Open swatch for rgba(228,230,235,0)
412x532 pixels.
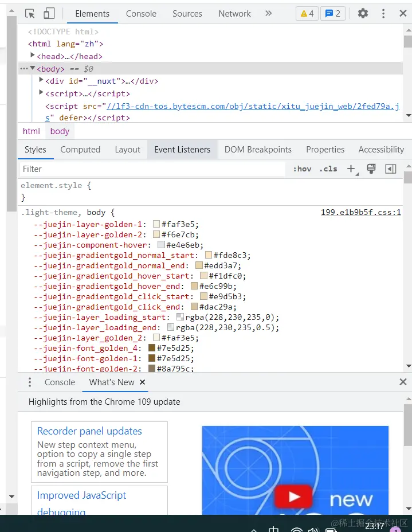point(180,317)
